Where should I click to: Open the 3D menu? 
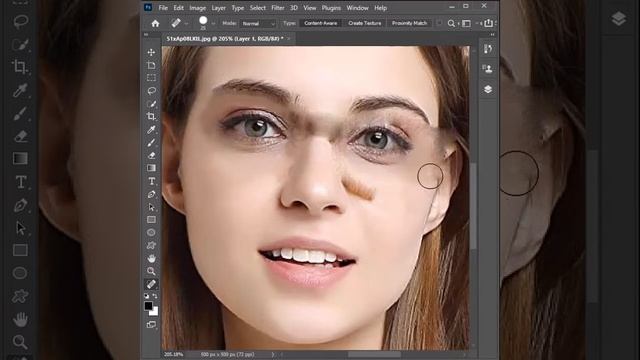tap(294, 8)
